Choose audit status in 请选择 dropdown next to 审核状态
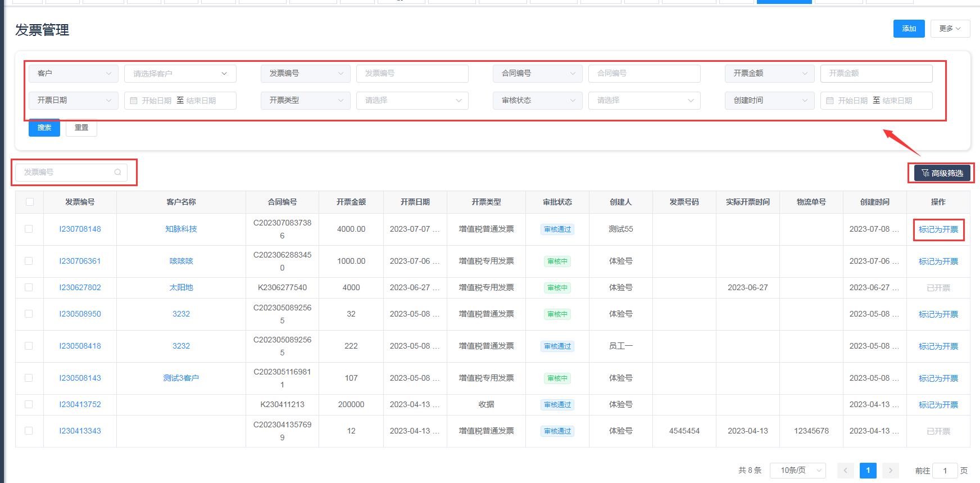This screenshot has width=980, height=483. [x=645, y=101]
